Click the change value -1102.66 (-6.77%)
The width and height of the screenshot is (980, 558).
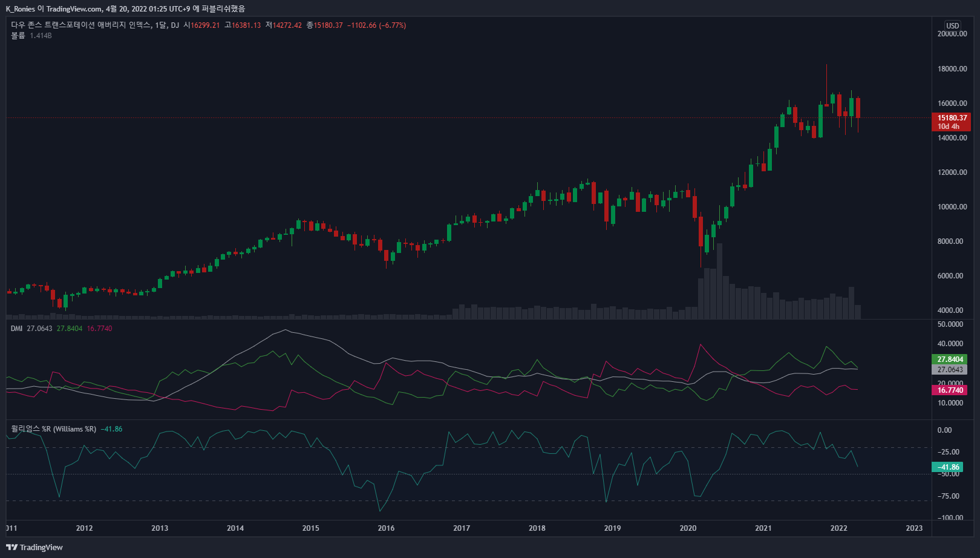(x=377, y=25)
